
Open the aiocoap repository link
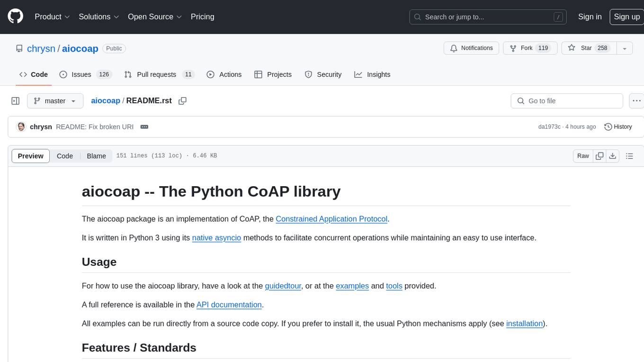coord(80,48)
